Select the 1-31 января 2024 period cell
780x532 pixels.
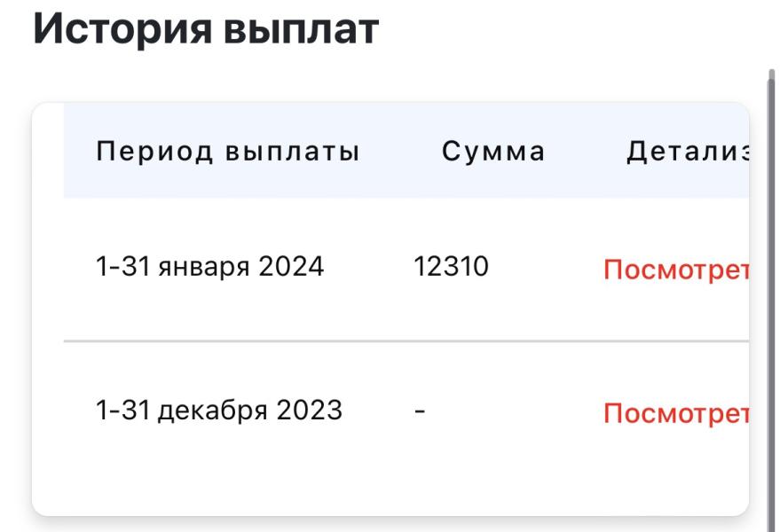pos(209,267)
